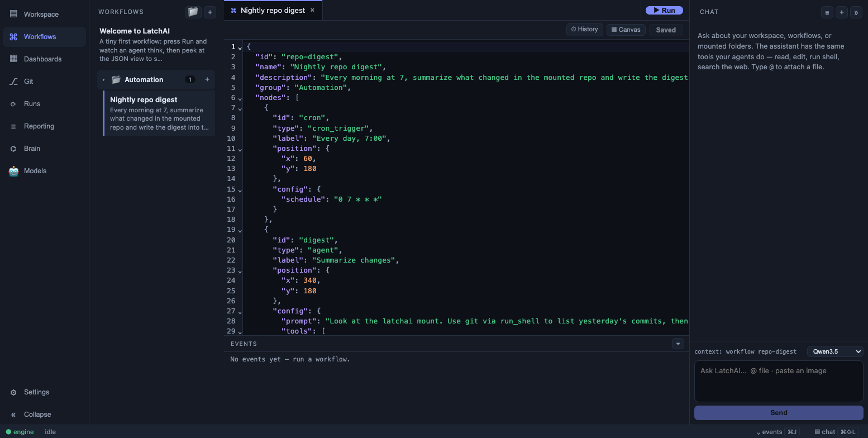Image resolution: width=868 pixels, height=438 pixels.
Task: Open the Reporting list icon
Action: click(x=13, y=126)
